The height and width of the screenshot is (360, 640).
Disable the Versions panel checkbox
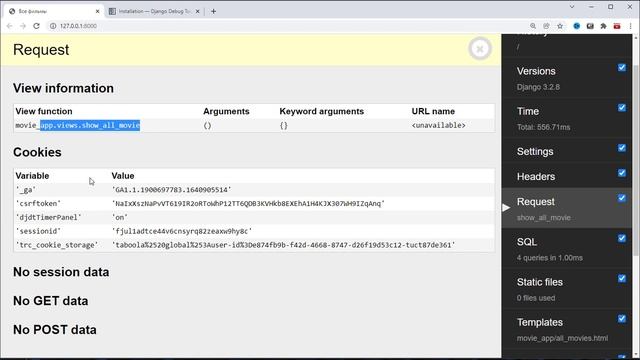click(622, 67)
